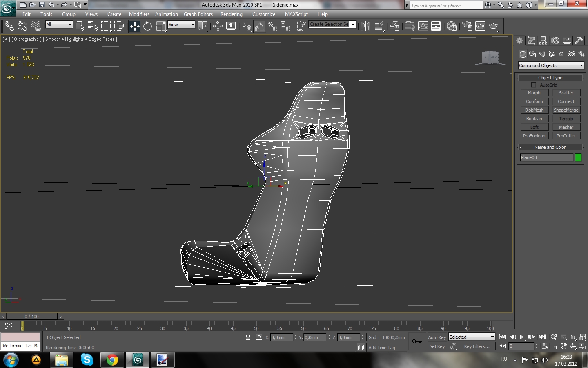Click the Key Filters button
This screenshot has width=588, height=368.
coord(477,346)
